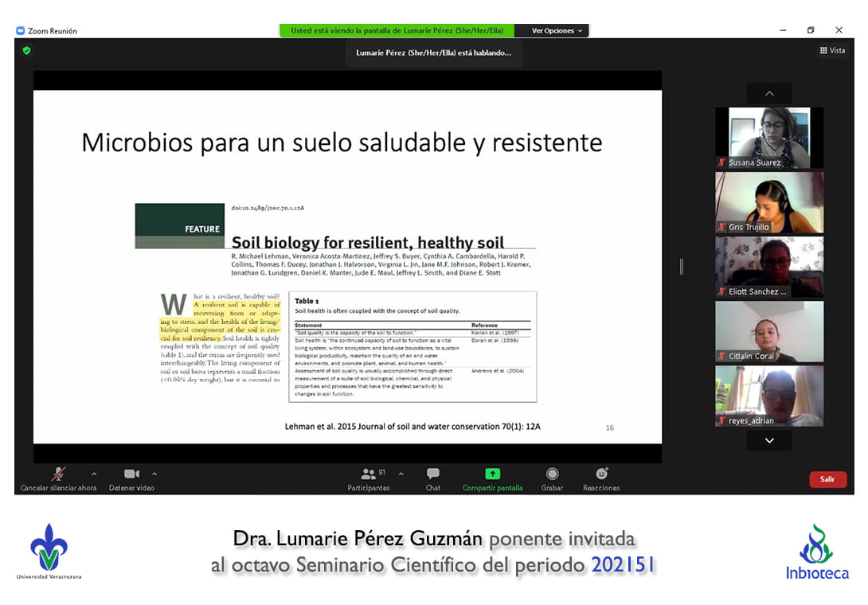Select Susana Suarez's video thumbnail

(x=768, y=138)
